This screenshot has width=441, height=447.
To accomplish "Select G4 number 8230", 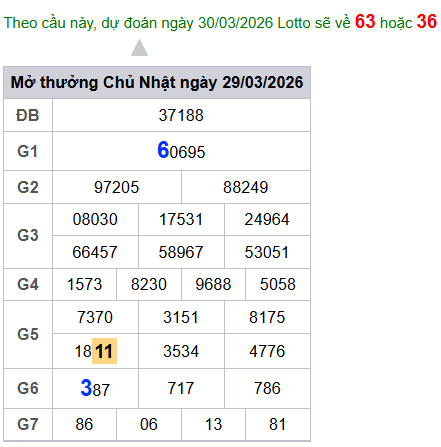I will (149, 285).
